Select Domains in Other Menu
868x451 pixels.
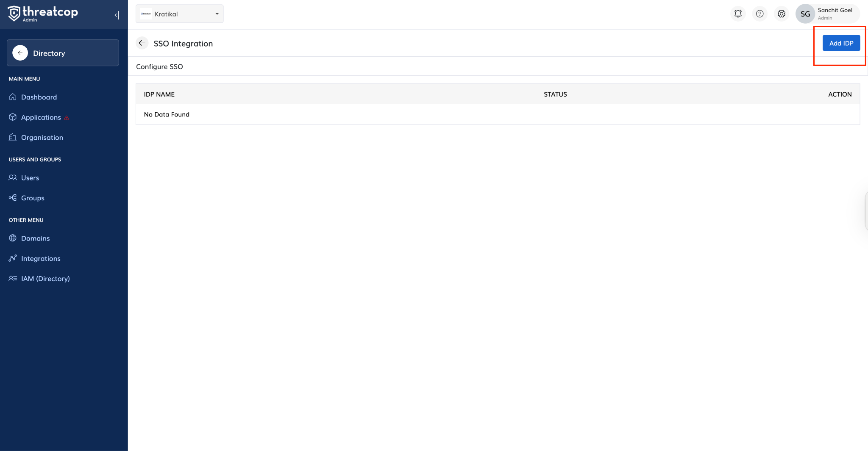(35, 238)
